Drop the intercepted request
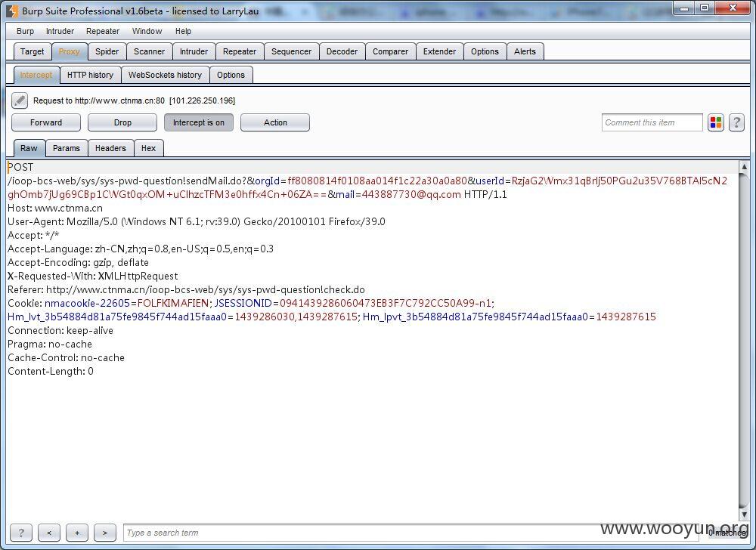This screenshot has height=550, width=756. (x=122, y=122)
